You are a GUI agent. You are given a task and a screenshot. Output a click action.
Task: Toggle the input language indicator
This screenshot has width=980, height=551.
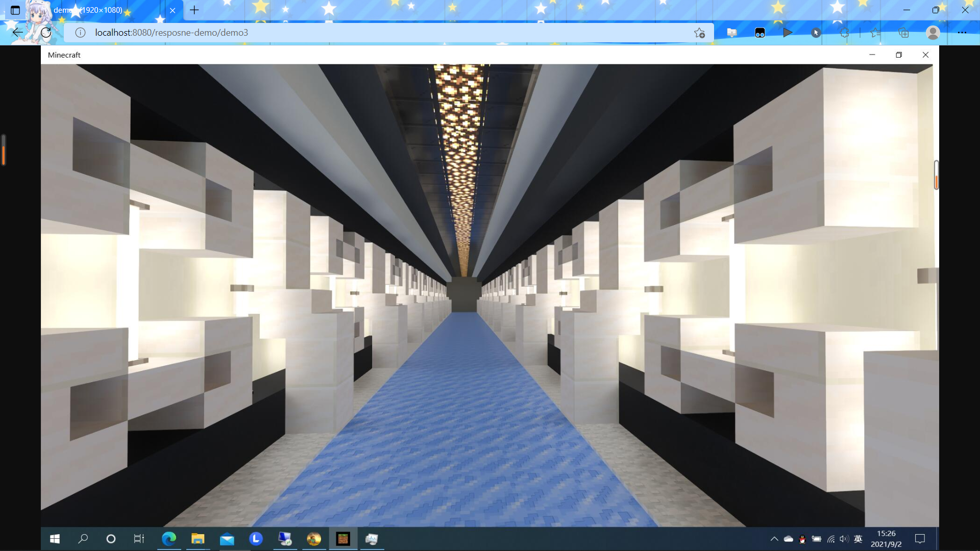click(x=858, y=539)
